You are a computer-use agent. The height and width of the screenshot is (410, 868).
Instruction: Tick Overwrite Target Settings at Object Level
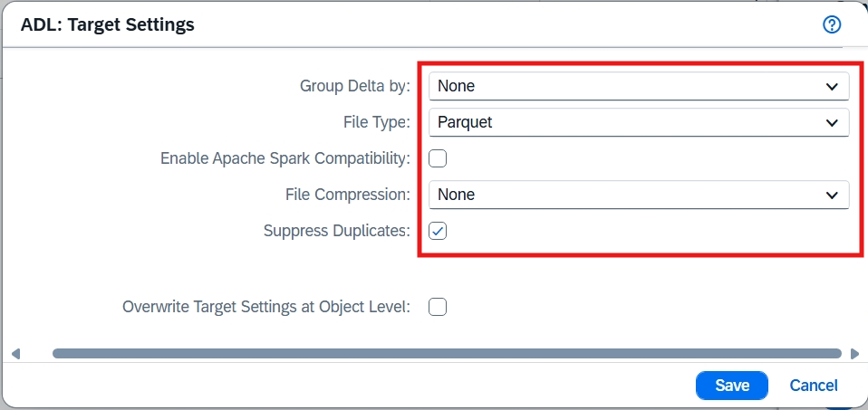(x=438, y=307)
